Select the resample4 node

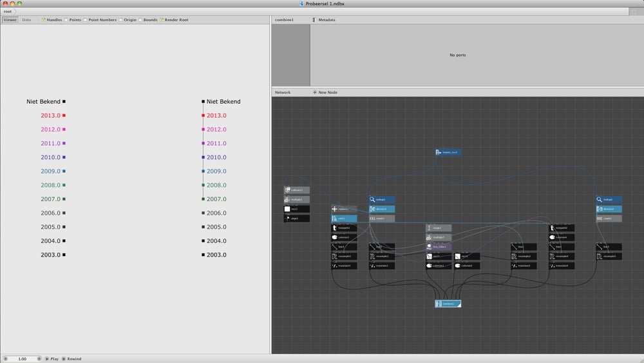point(562,256)
